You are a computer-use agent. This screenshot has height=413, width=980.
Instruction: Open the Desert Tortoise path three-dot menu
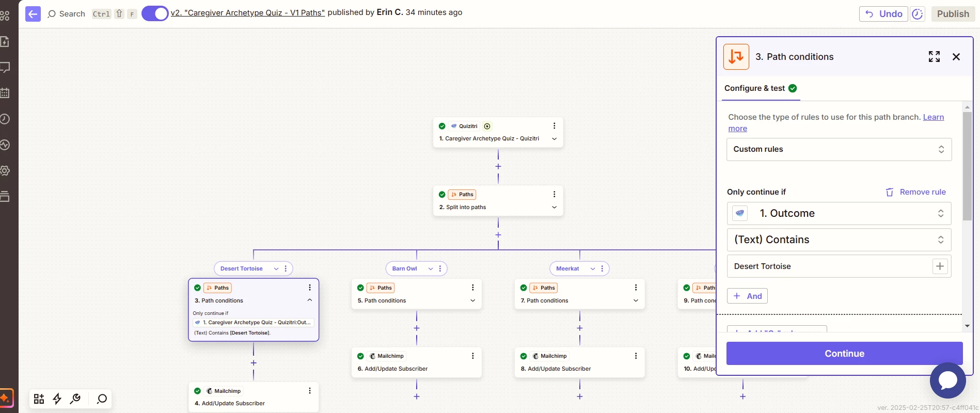coord(286,269)
